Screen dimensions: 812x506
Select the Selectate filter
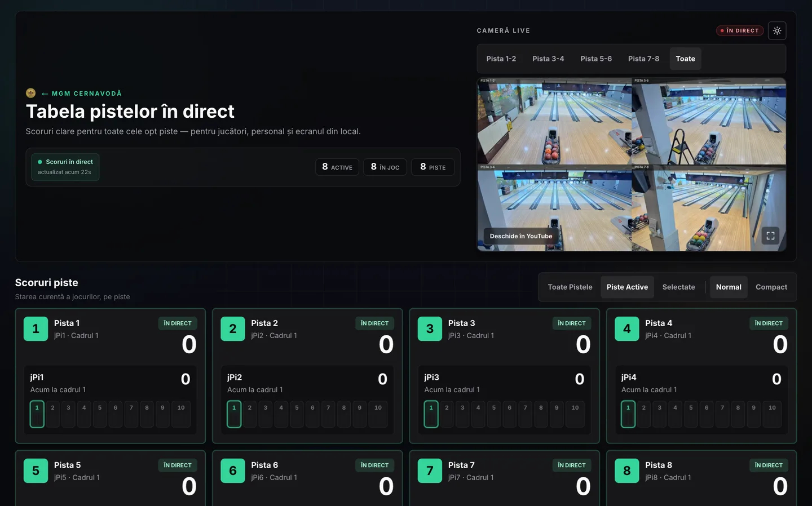click(678, 287)
